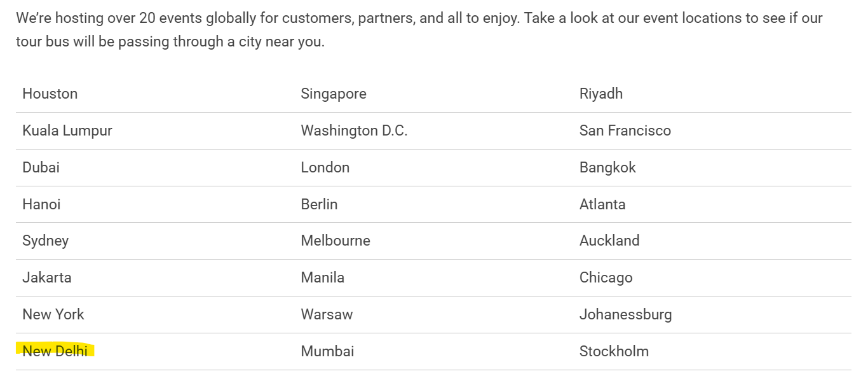Click the Riyadh location cell
The image size is (868, 390).
(601, 94)
